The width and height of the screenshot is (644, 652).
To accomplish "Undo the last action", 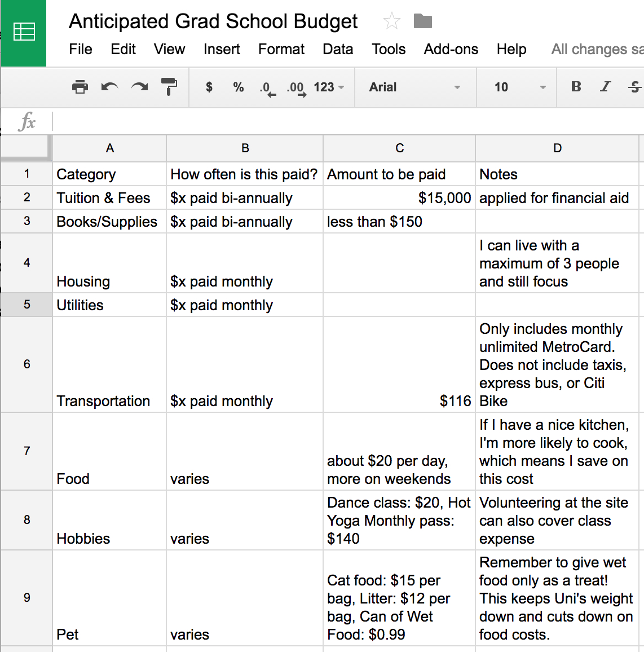I will coord(109,87).
